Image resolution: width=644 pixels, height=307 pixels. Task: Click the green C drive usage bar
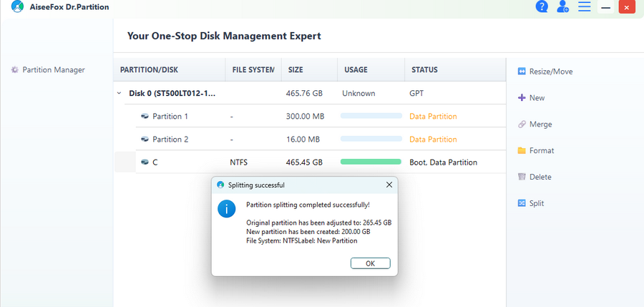pyautogui.click(x=371, y=162)
